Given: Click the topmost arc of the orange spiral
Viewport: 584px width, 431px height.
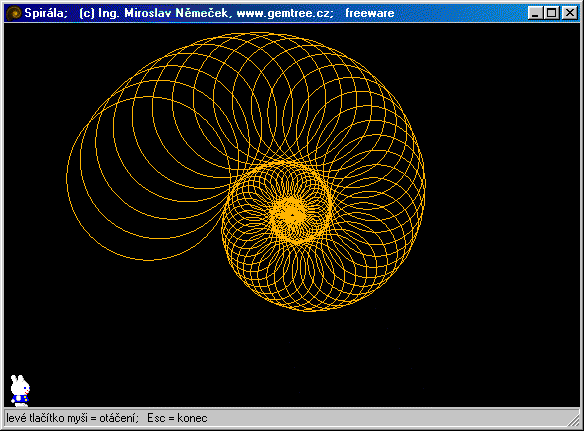Looking at the screenshot, I should tap(261, 33).
